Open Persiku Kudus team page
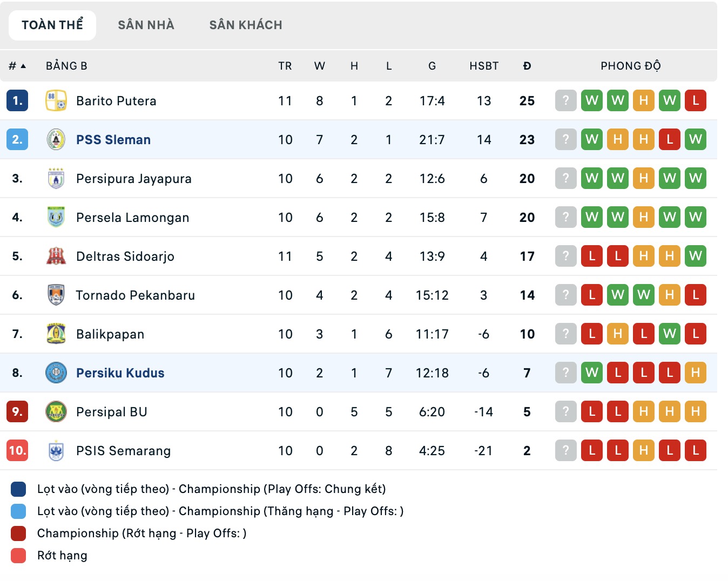 pyautogui.click(x=120, y=373)
